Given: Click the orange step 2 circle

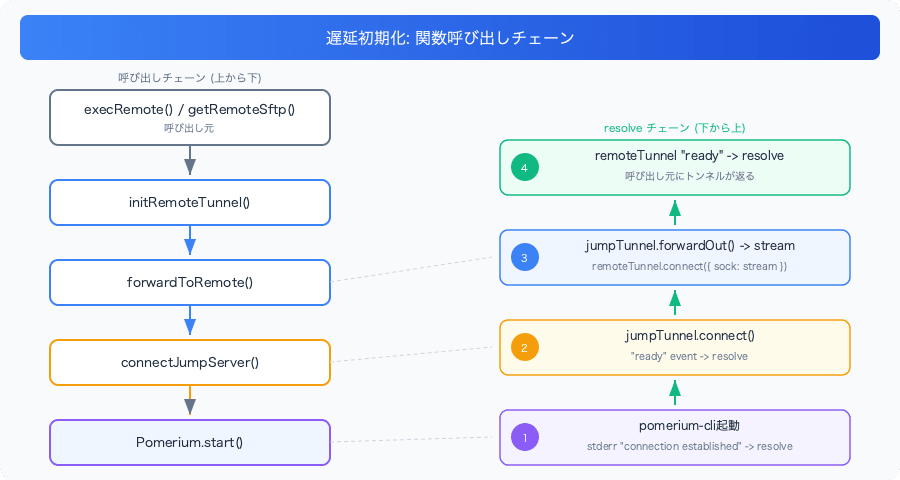Looking at the screenshot, I should pos(525,347).
